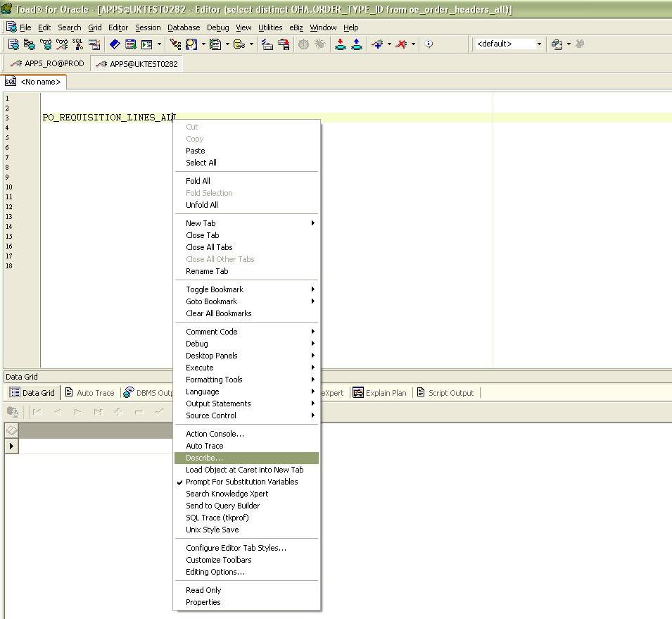Screen dimensions: 672x619
Task: Click the red Save file icon
Action: click(x=284, y=44)
